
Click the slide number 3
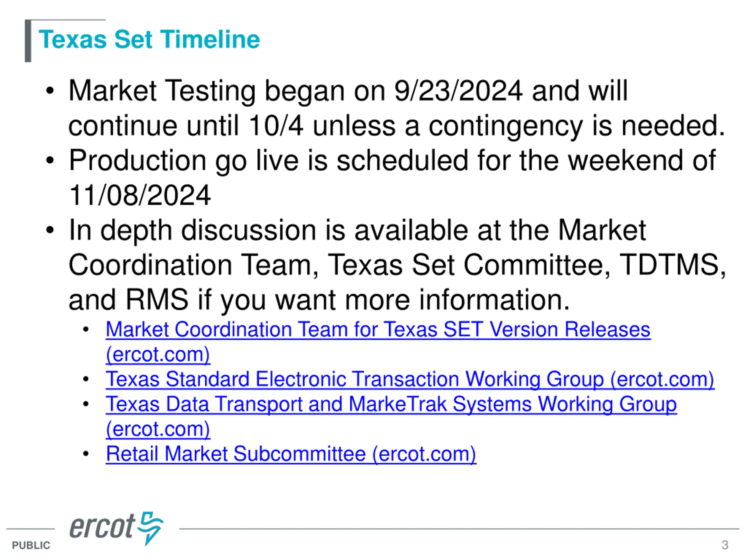click(725, 545)
